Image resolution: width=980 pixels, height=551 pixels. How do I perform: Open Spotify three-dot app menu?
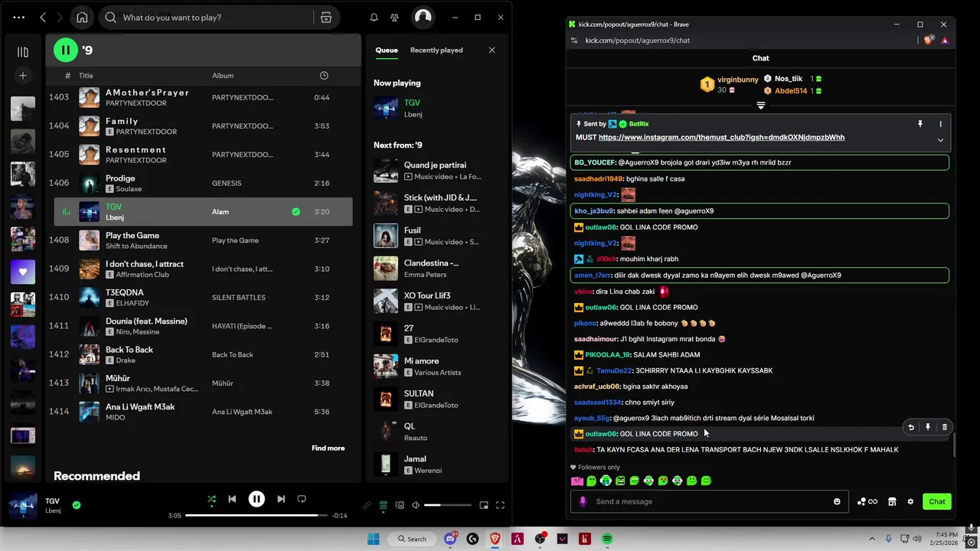tap(18, 18)
